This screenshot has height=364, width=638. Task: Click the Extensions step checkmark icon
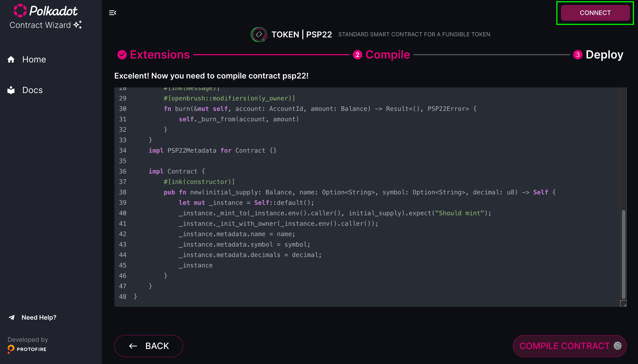[x=122, y=55]
